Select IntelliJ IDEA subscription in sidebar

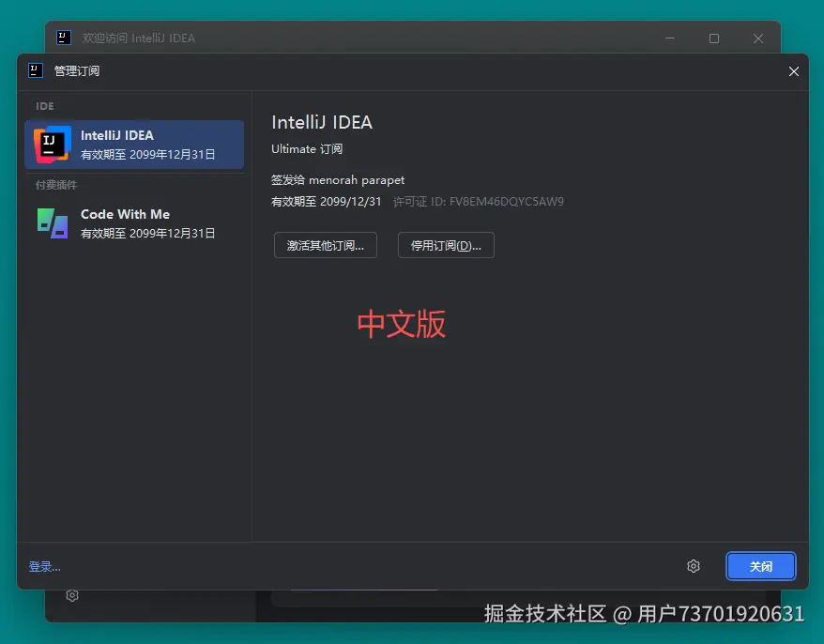click(134, 145)
